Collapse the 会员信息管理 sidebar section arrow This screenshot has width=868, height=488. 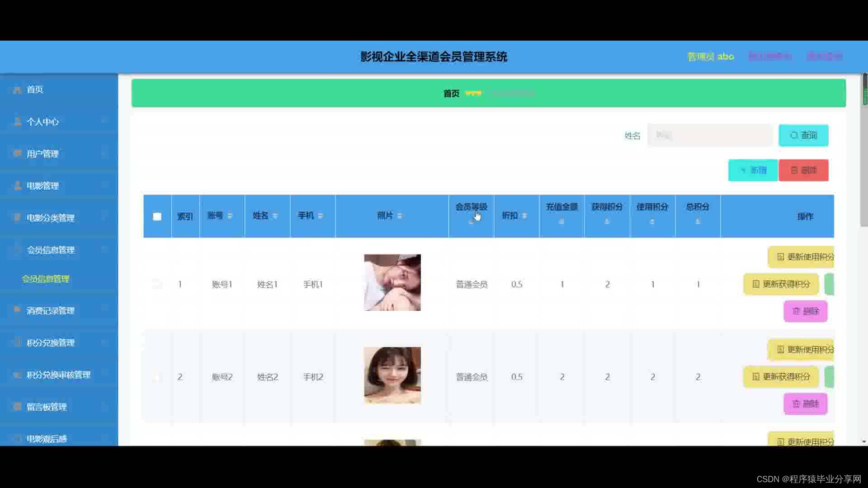tap(104, 250)
